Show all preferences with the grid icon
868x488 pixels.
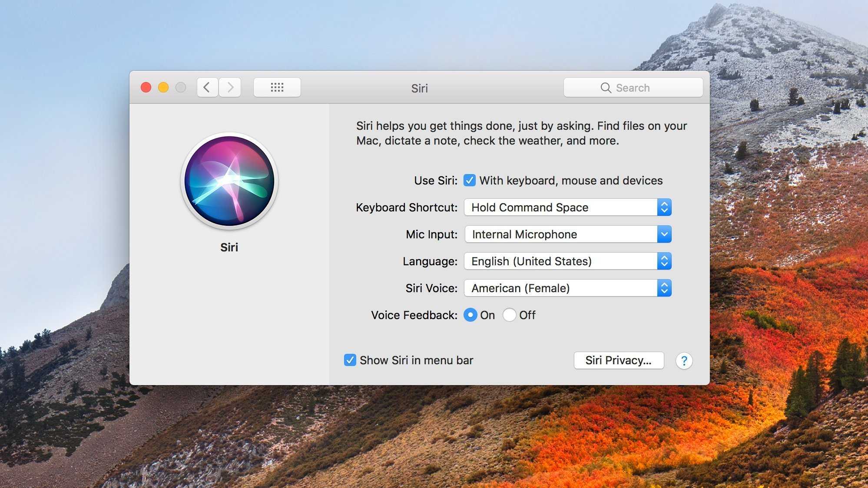tap(277, 87)
